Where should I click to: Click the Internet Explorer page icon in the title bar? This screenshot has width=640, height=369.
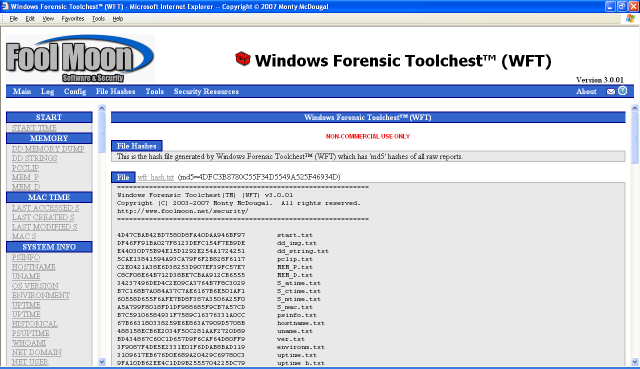coord(5,6)
